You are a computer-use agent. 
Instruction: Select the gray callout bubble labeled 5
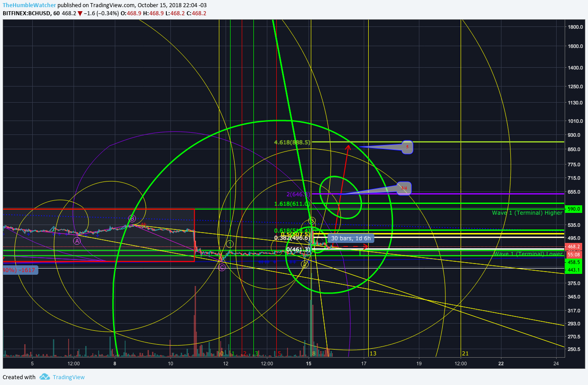tap(407, 147)
